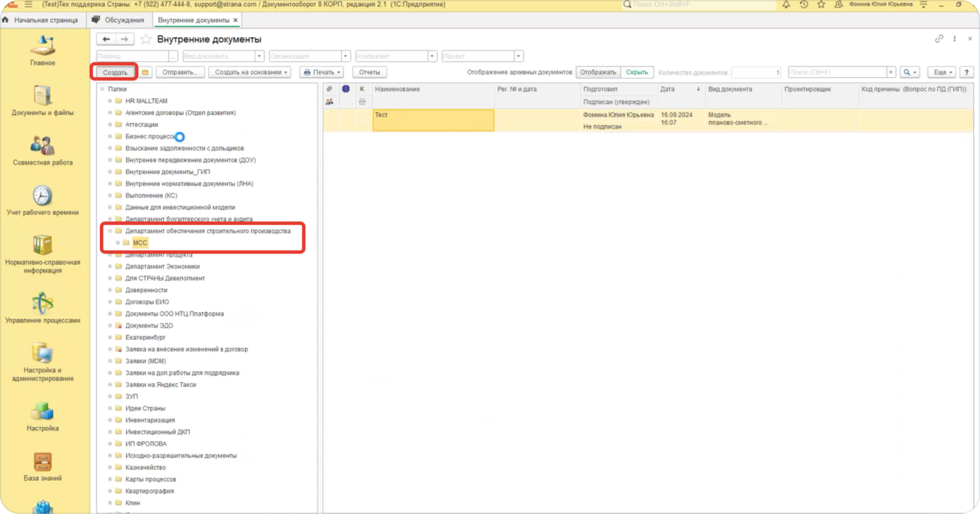Open Управление процессами section

[x=43, y=308]
